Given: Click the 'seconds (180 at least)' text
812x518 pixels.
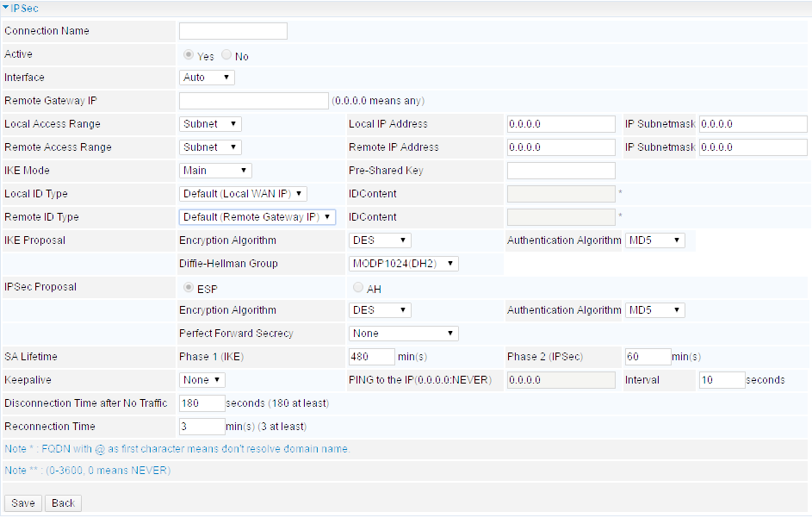Looking at the screenshot, I should 277,403.
